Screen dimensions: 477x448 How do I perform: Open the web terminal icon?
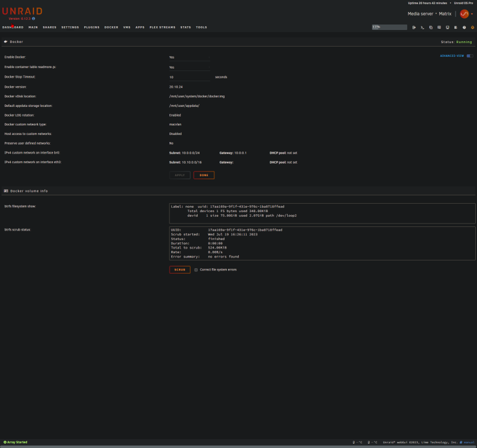pyautogui.click(x=422, y=27)
